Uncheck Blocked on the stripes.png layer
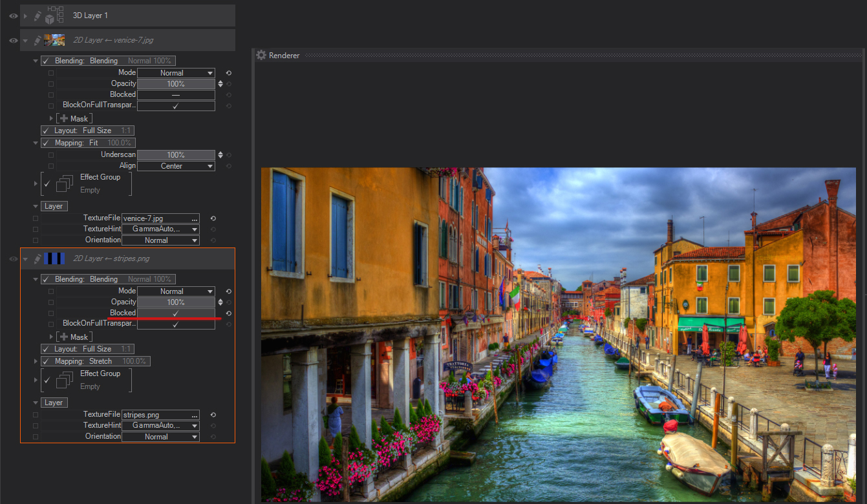Image resolution: width=867 pixels, height=504 pixels. tap(175, 313)
